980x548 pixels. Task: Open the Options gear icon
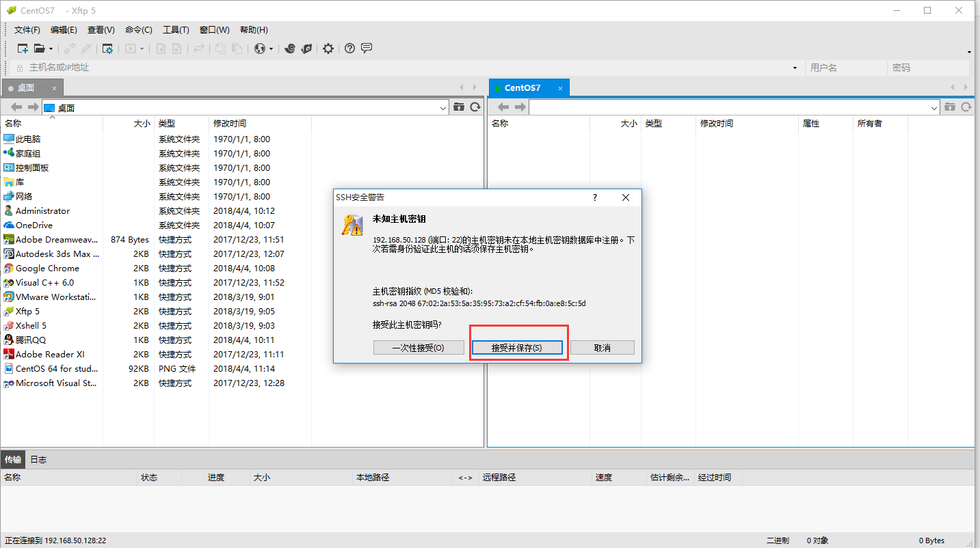[328, 49]
